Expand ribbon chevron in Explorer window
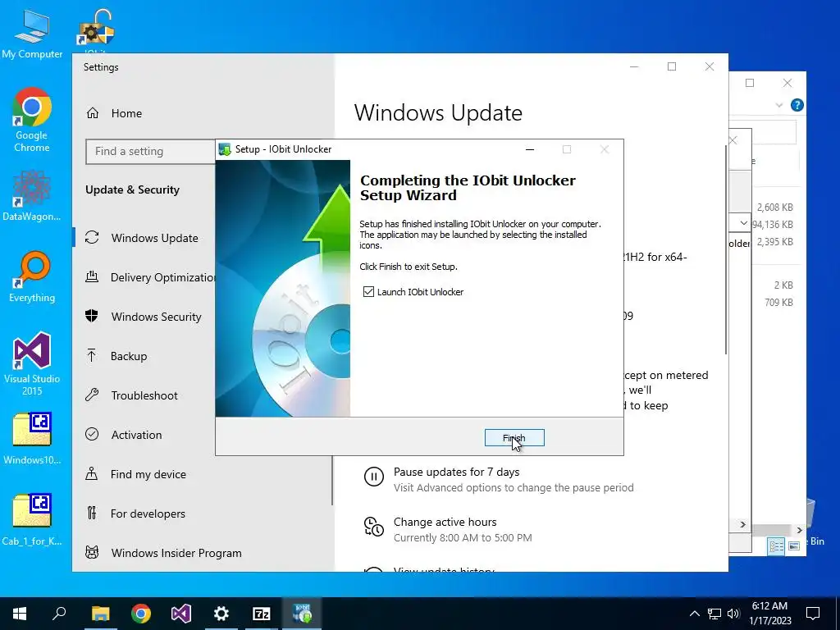840x630 pixels. [779, 106]
